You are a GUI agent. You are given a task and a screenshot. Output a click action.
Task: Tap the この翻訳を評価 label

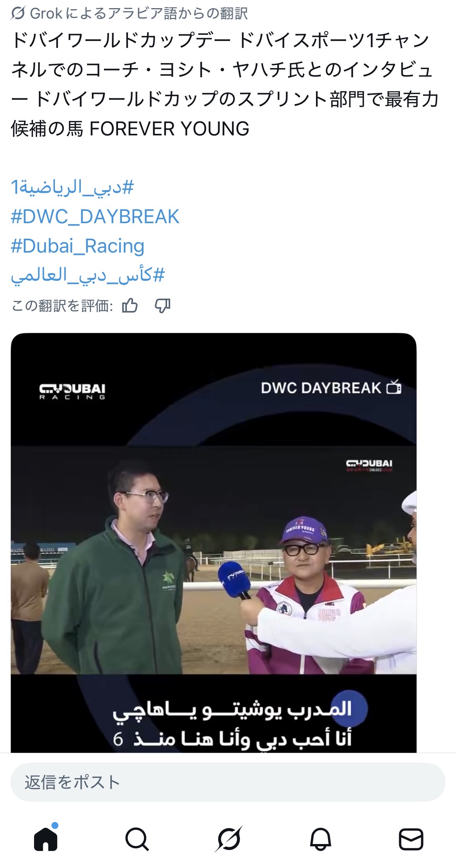point(62,306)
